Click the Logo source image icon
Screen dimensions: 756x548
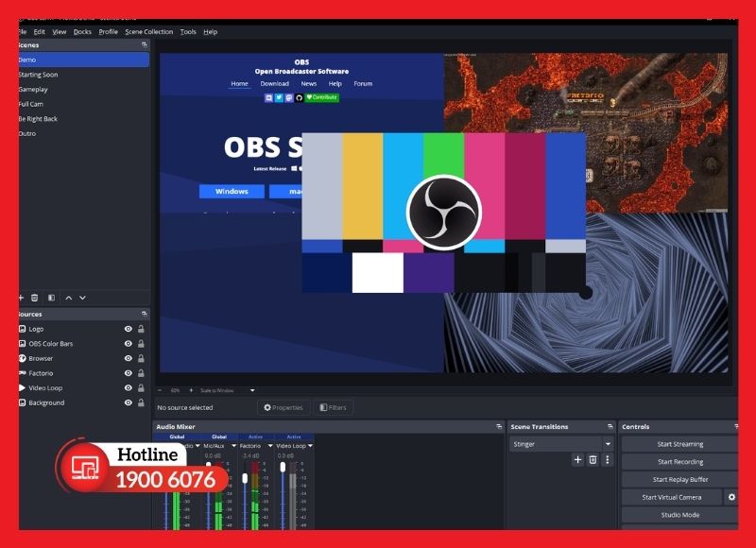22,329
